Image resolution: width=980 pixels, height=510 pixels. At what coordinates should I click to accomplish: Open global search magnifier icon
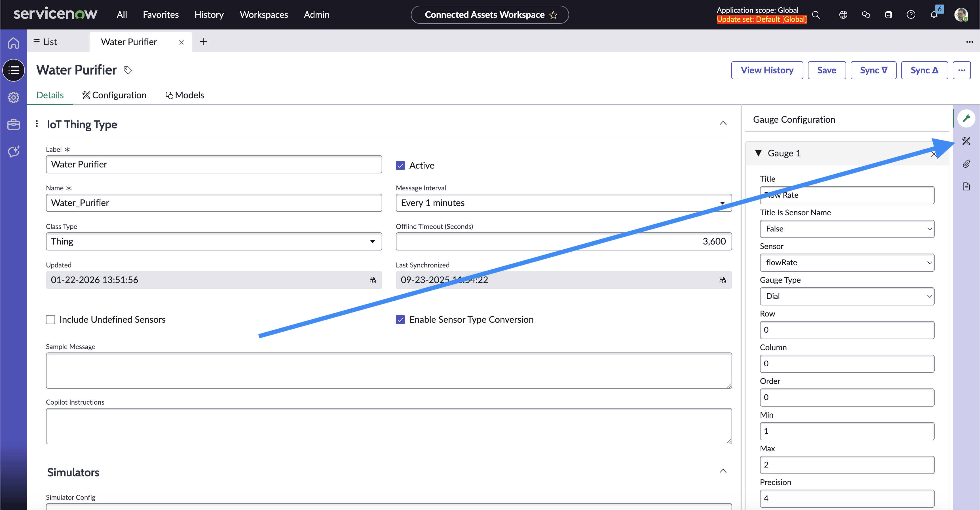[816, 15]
